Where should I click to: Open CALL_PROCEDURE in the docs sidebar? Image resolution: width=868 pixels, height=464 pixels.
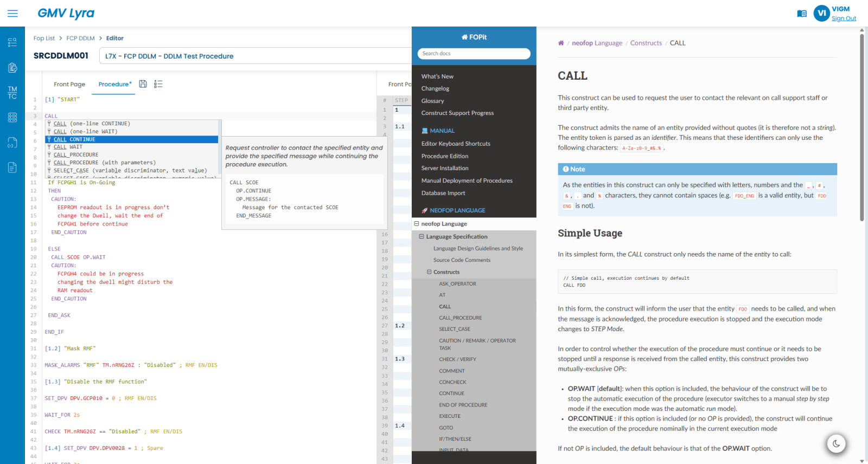tap(460, 318)
